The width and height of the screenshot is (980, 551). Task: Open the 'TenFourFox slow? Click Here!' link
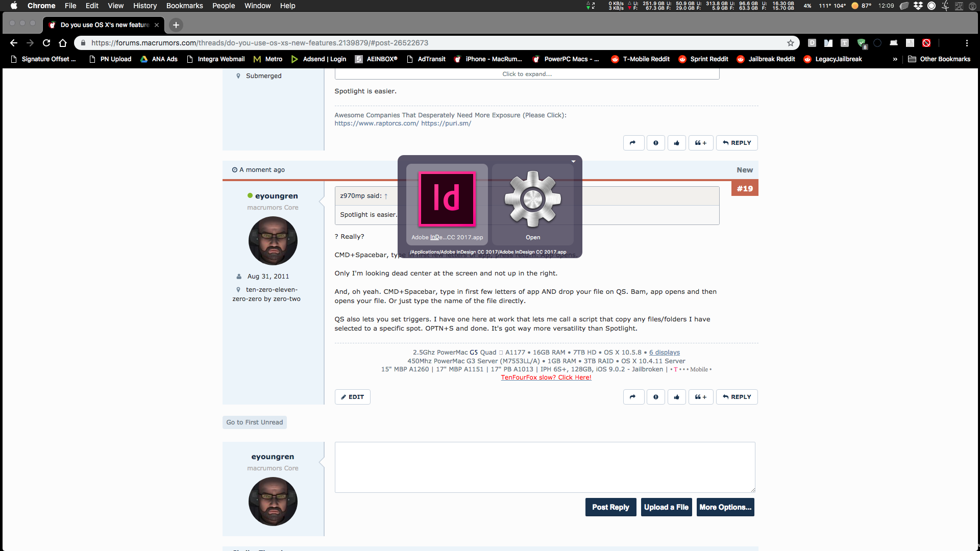[546, 378]
